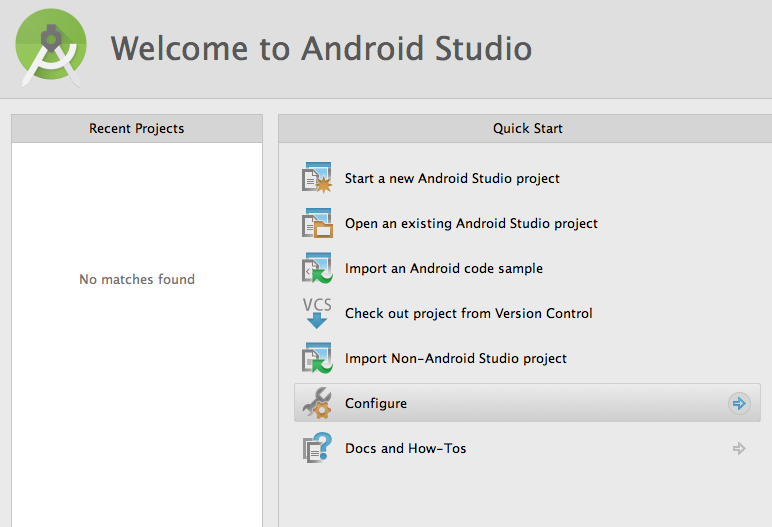Choose Import Non-Android Studio project
The height and width of the screenshot is (527, 772).
pyautogui.click(x=455, y=359)
